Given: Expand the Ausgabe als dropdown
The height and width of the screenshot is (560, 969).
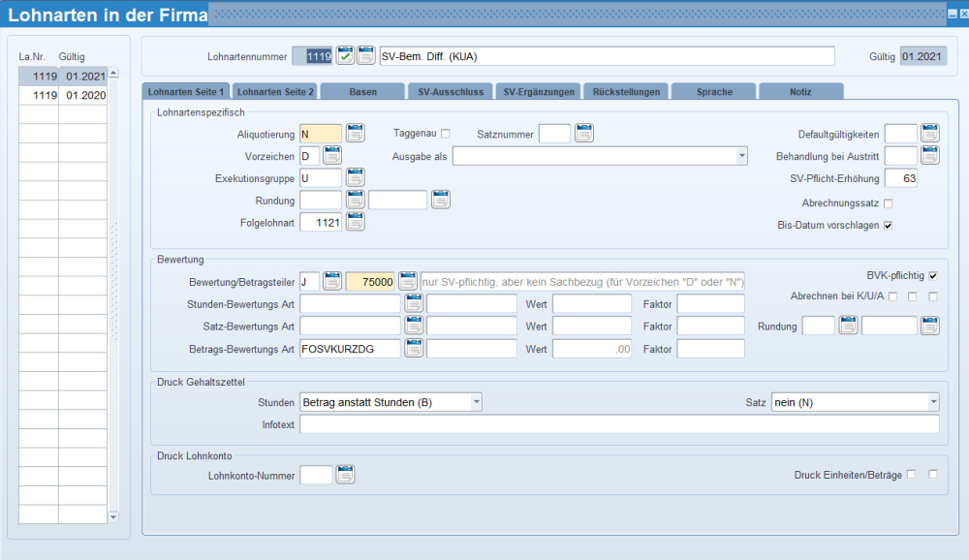Looking at the screenshot, I should coord(741,156).
